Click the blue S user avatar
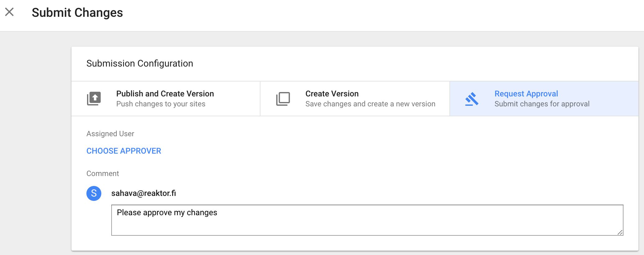Screen dimensions: 644x255 click(94, 193)
